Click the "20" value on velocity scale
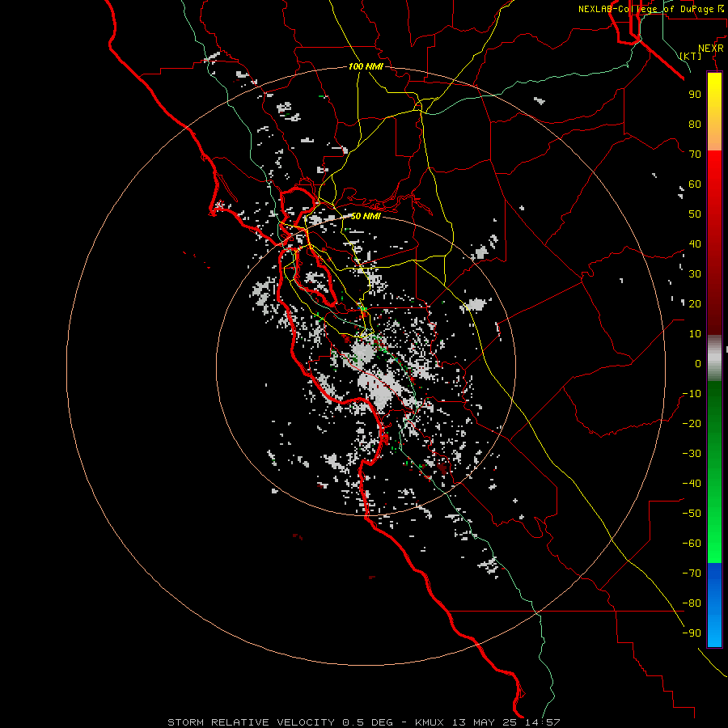The width and height of the screenshot is (728, 728). 695,304
